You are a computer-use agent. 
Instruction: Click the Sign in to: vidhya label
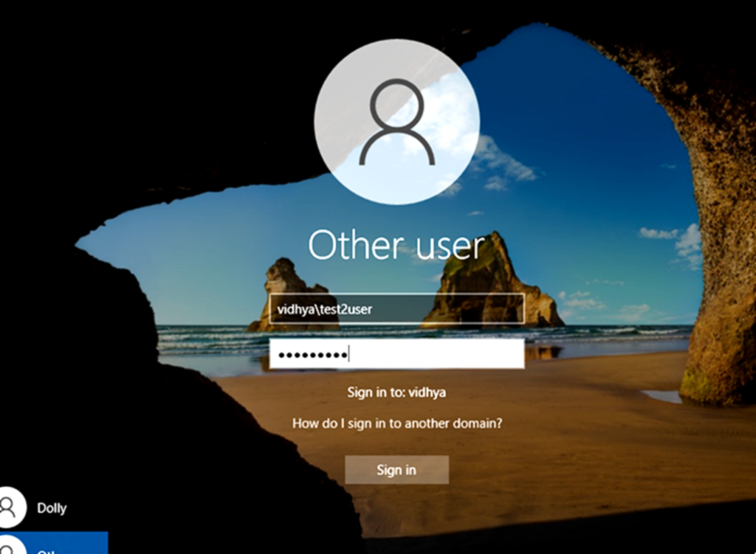[x=396, y=392]
